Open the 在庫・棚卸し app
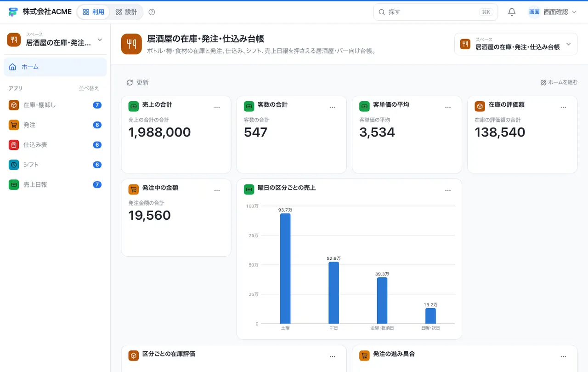 (55, 105)
